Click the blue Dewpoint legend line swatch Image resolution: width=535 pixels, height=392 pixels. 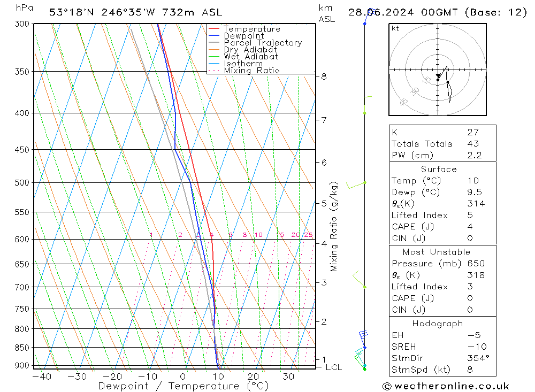[214, 35]
